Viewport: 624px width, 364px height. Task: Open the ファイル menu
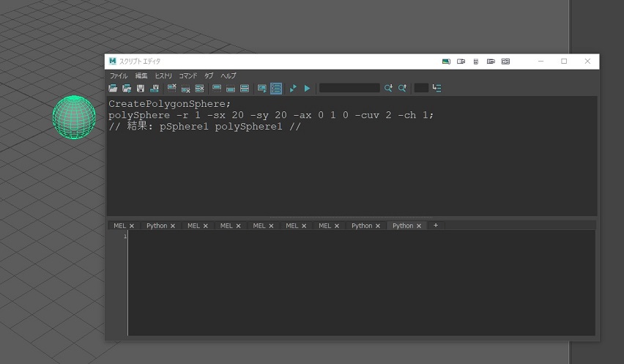tap(118, 75)
